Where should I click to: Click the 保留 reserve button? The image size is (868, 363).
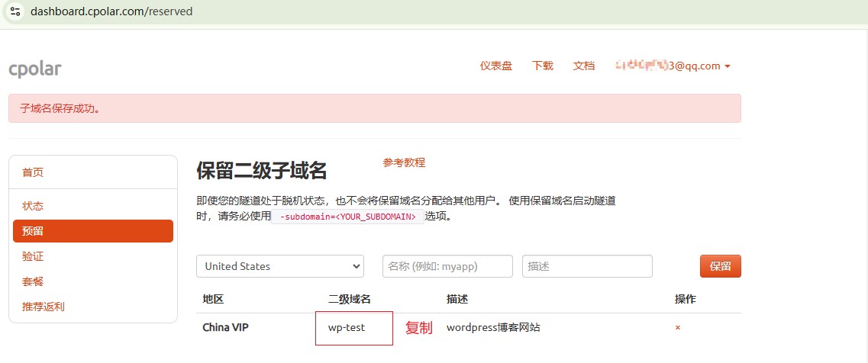pyautogui.click(x=720, y=266)
